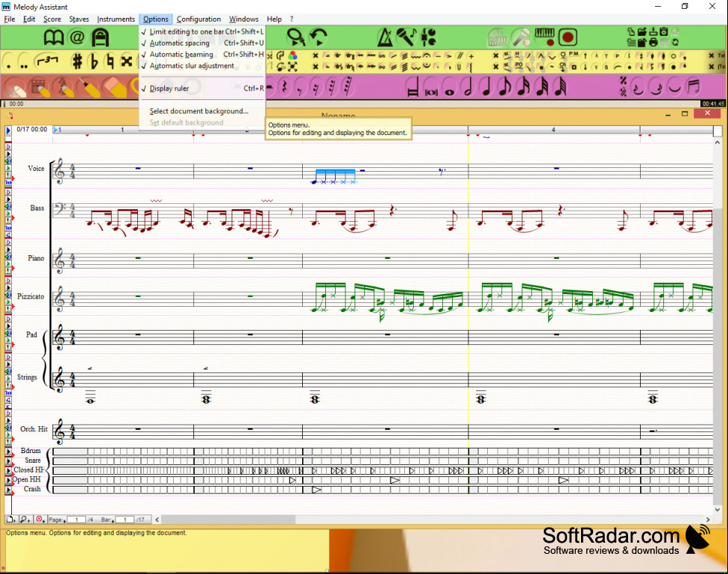Select the quarter note duration
The height and width of the screenshot is (574, 728).
pos(486,87)
